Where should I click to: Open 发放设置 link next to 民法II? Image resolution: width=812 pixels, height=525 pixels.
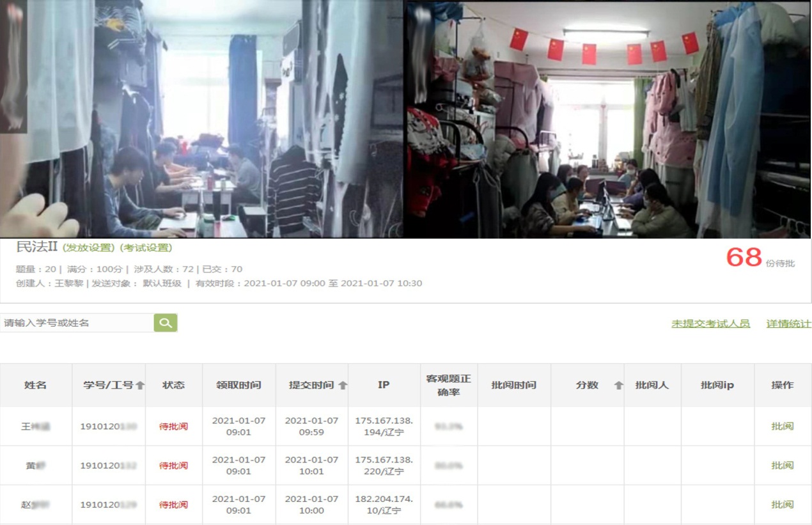click(89, 248)
